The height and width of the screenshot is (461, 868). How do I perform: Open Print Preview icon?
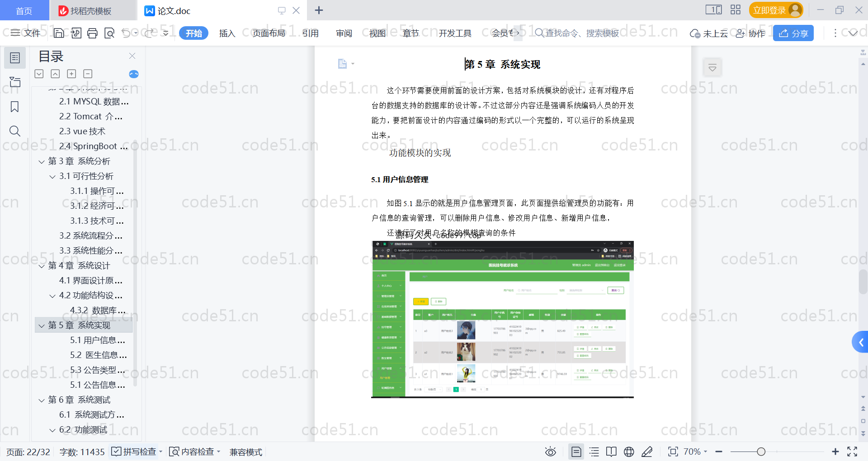[x=109, y=33]
